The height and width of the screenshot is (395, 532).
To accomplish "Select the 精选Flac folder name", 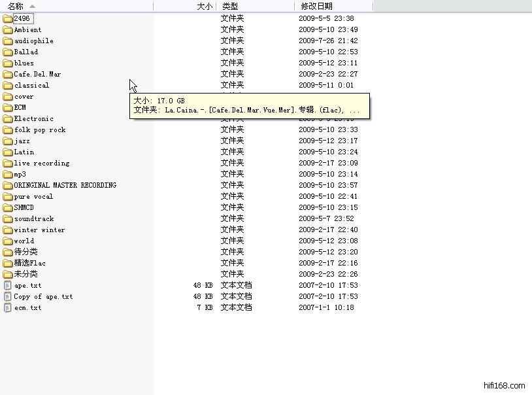I will [x=29, y=263].
